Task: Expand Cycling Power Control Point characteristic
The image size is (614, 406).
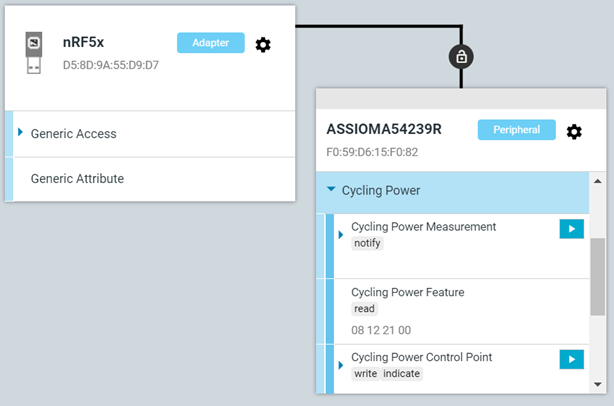Action: point(340,365)
